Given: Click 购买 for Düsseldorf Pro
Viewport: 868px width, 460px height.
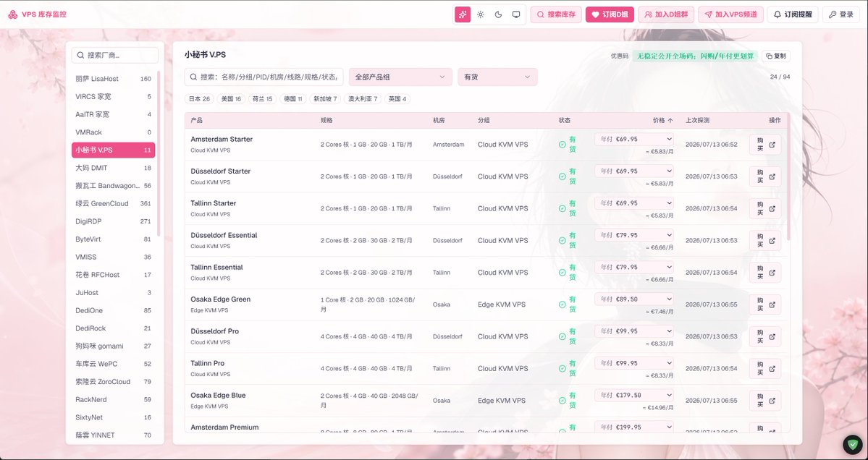Looking at the screenshot, I should point(765,337).
